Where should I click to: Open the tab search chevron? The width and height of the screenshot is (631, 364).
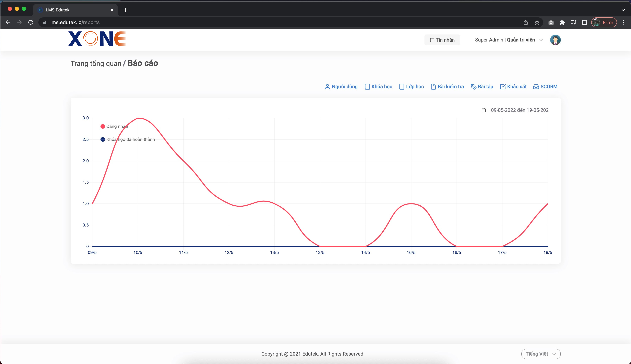[623, 10]
